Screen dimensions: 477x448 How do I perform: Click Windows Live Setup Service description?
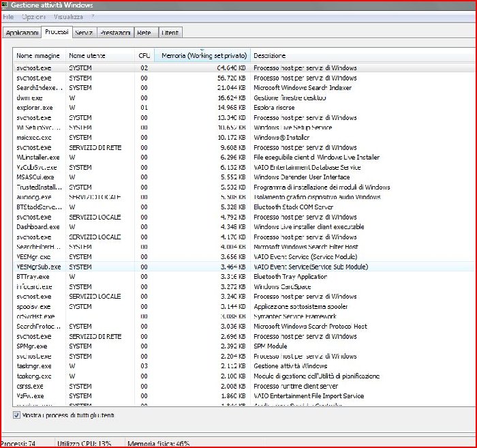(x=292, y=128)
